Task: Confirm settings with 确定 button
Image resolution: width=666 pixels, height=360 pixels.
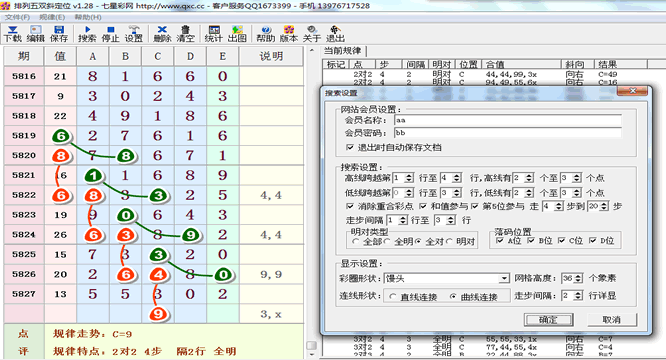Action: [548, 320]
